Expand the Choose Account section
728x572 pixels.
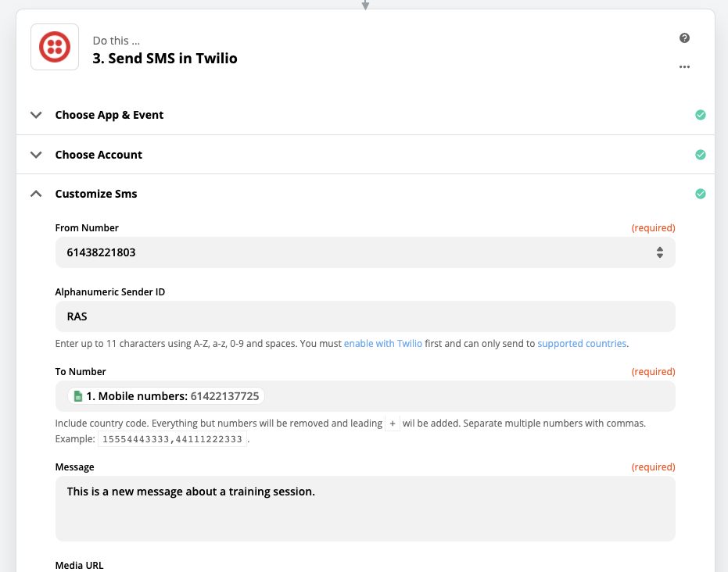[x=36, y=155]
